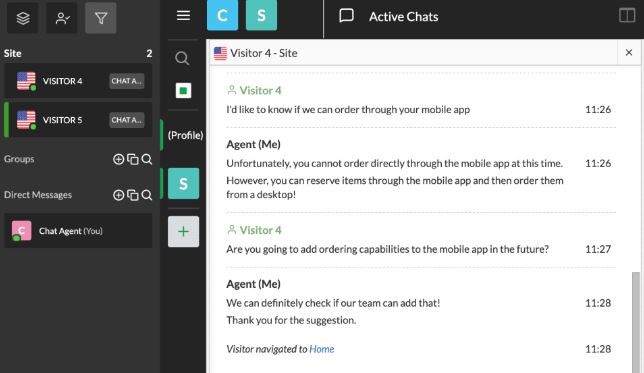The height and width of the screenshot is (373, 644).
Task: Click the Visitor 4 - Site chat title
Action: pos(264,53)
